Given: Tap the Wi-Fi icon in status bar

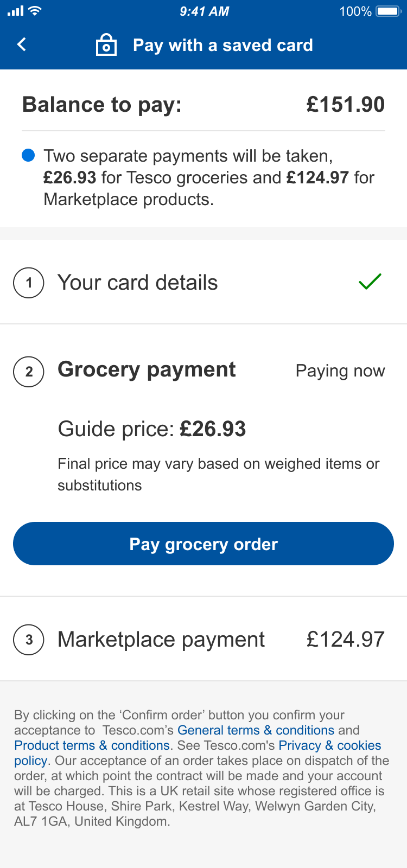Looking at the screenshot, I should coord(35,11).
